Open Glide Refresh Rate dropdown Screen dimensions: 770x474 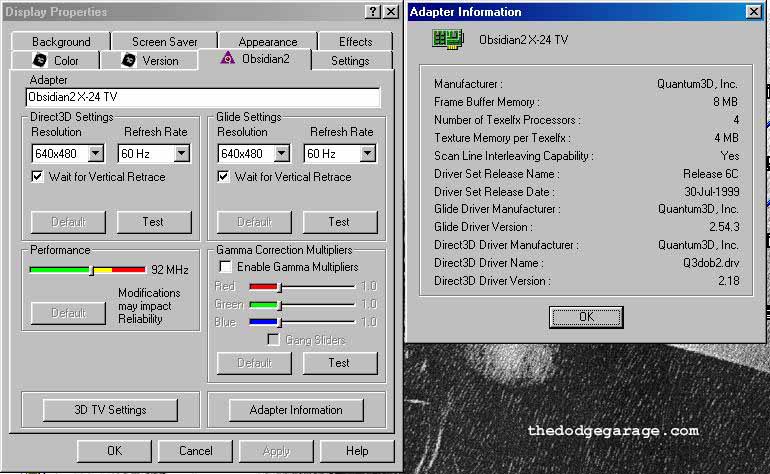[367, 153]
